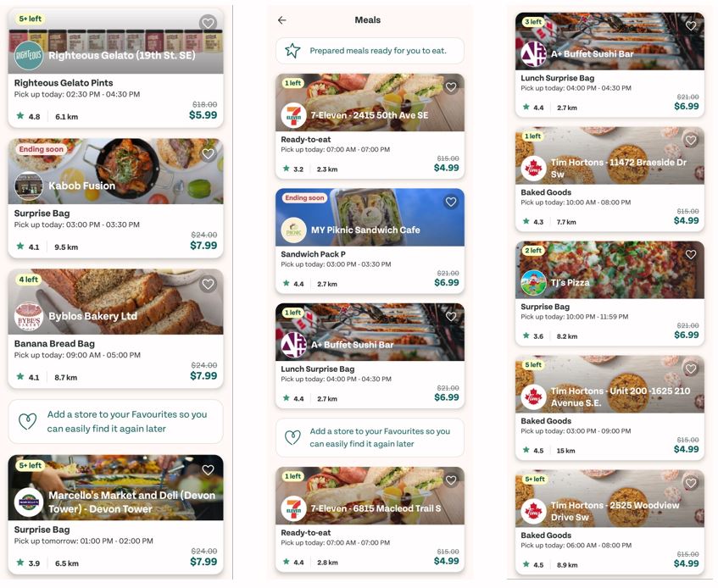Go back using the arrow beside Meals
The height and width of the screenshot is (588, 718).
[x=282, y=20]
